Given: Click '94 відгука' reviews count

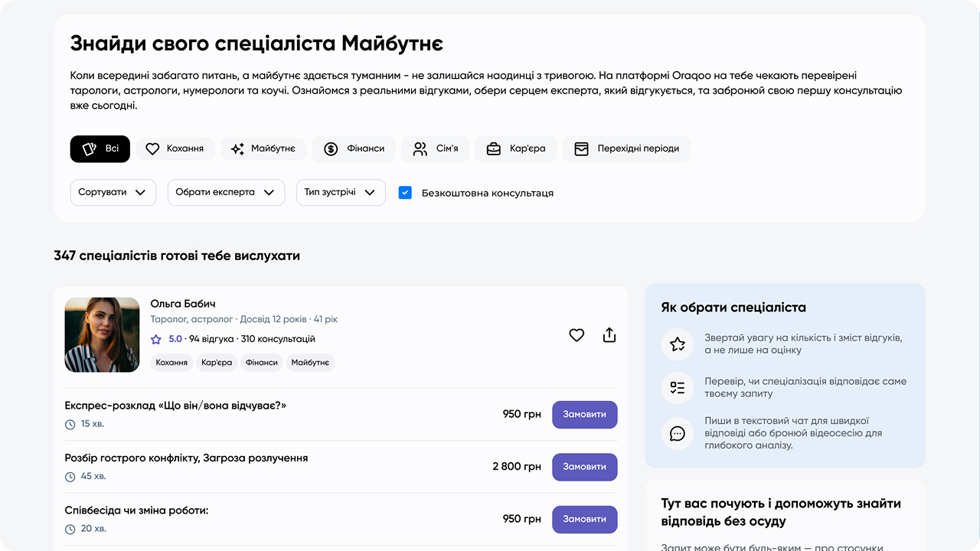Looking at the screenshot, I should pos(211,339).
